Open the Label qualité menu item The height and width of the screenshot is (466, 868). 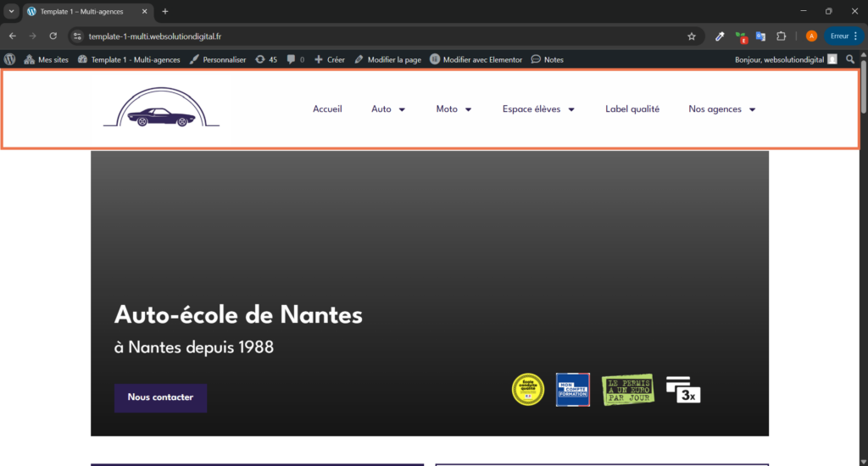click(632, 109)
